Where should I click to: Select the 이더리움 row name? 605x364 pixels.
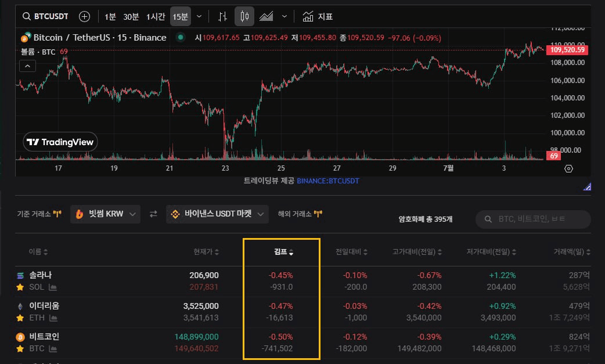point(44,306)
